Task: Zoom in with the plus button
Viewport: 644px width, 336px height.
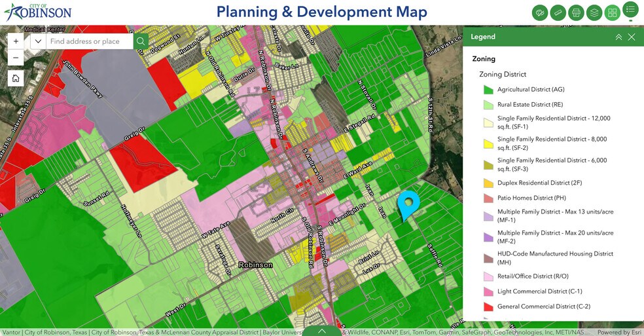Action: [16, 41]
